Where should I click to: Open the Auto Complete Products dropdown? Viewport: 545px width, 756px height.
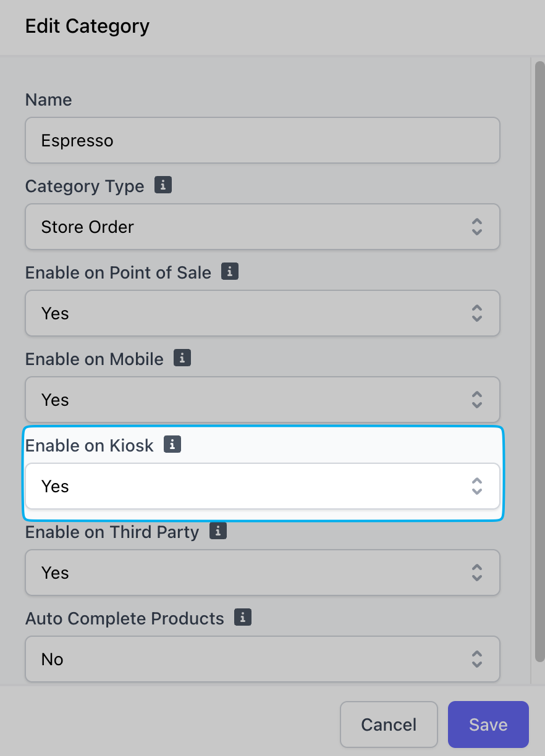click(x=263, y=659)
